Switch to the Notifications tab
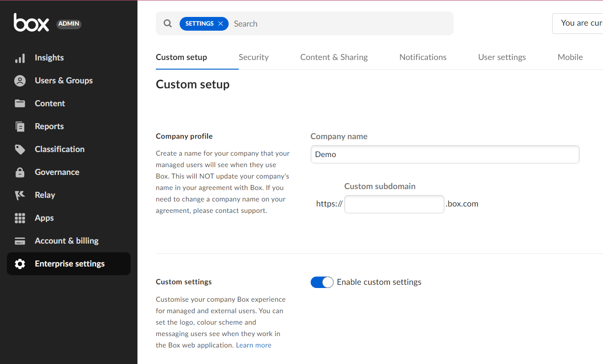 (423, 57)
